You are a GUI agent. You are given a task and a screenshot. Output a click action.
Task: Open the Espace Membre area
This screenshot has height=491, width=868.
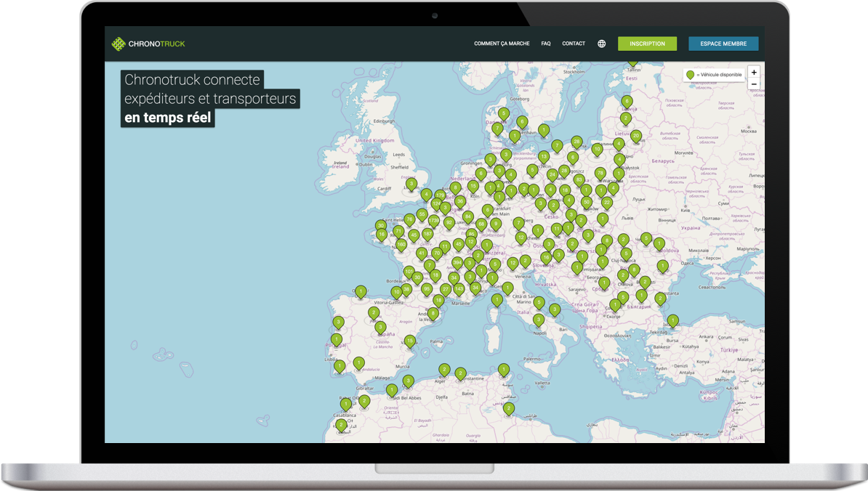pos(723,44)
